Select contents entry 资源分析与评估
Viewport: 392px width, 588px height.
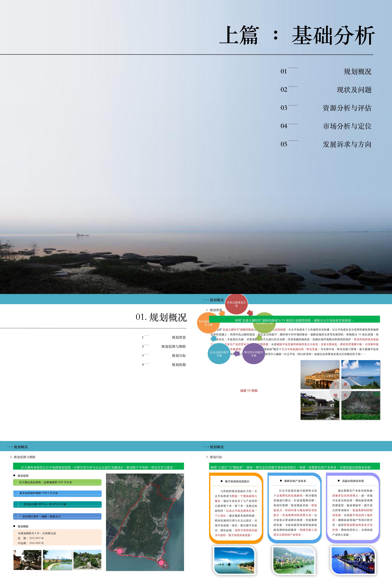point(347,108)
